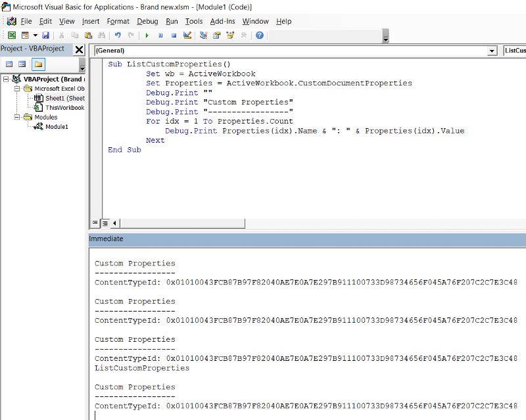Open the Debug menu
526x420 pixels.
pyautogui.click(x=147, y=21)
